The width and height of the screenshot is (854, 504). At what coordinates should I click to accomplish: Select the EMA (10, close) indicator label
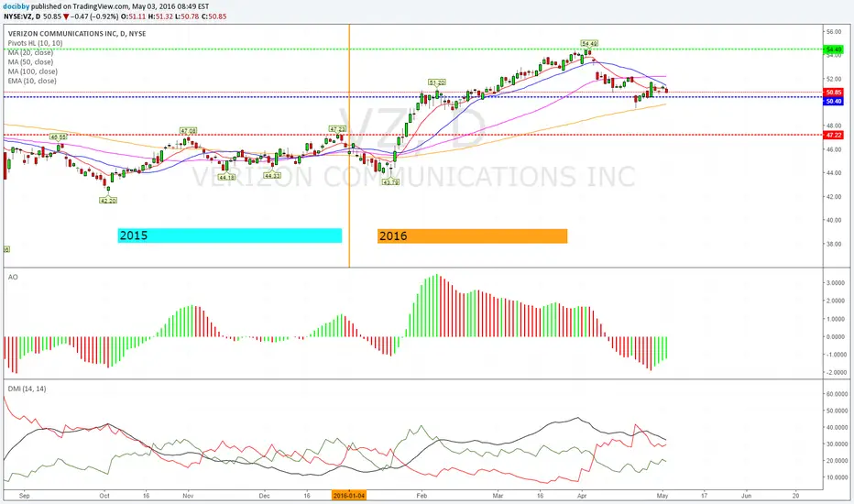32,81
